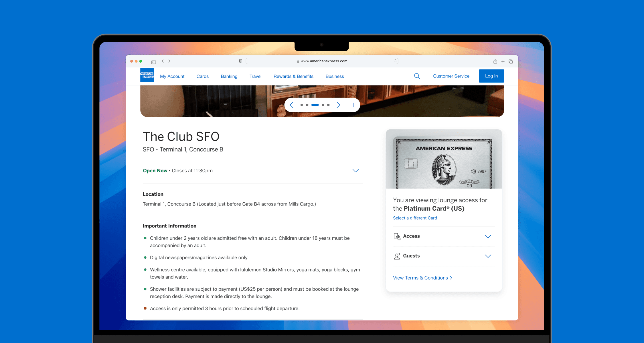Click the Open Now status text
Image resolution: width=644 pixels, height=343 pixels.
point(155,171)
